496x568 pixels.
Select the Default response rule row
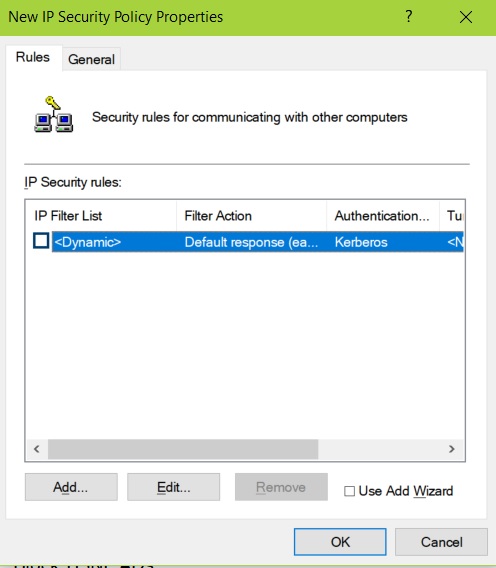pos(258,242)
